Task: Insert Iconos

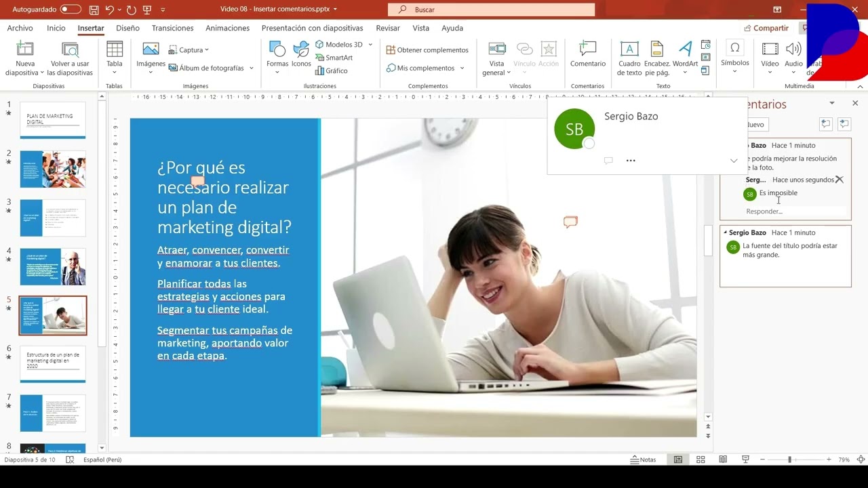Action: pos(301,56)
